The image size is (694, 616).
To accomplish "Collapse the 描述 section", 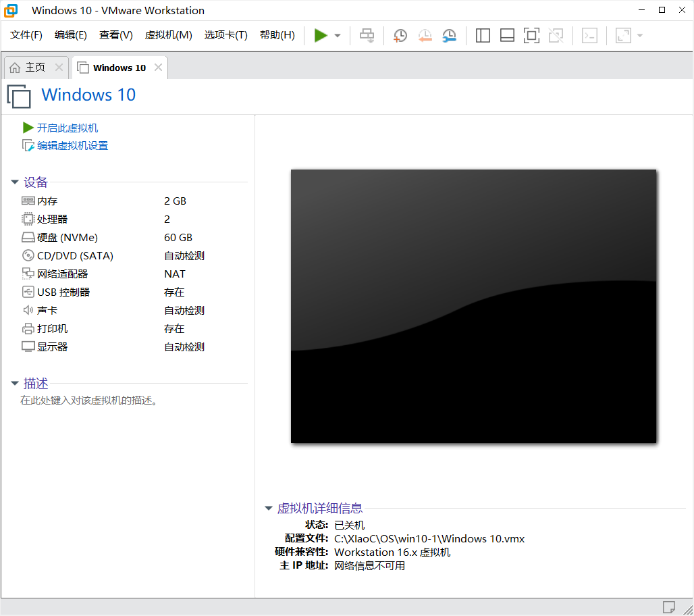I will pyautogui.click(x=15, y=383).
